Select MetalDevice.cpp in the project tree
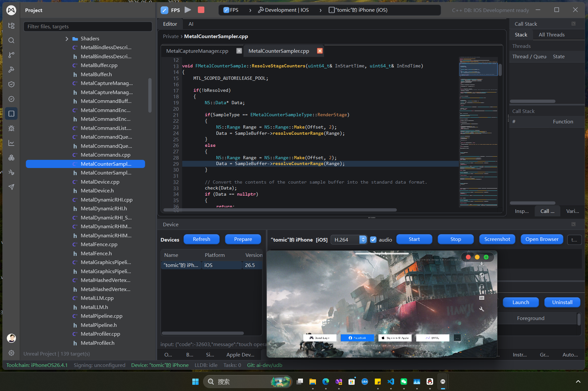Image resolution: width=588 pixels, height=391 pixels. point(100,182)
